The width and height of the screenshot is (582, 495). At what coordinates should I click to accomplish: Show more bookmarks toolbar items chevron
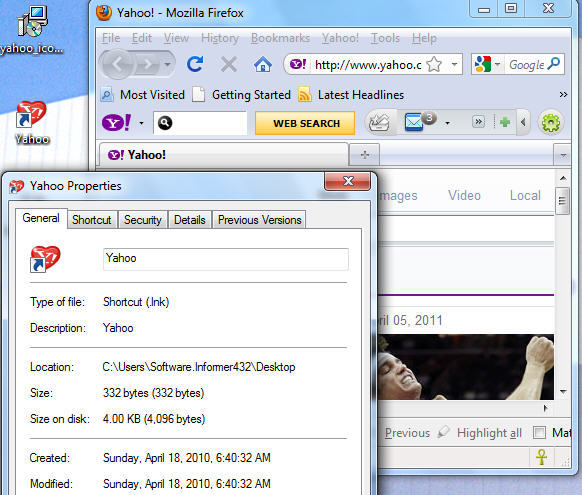[563, 95]
